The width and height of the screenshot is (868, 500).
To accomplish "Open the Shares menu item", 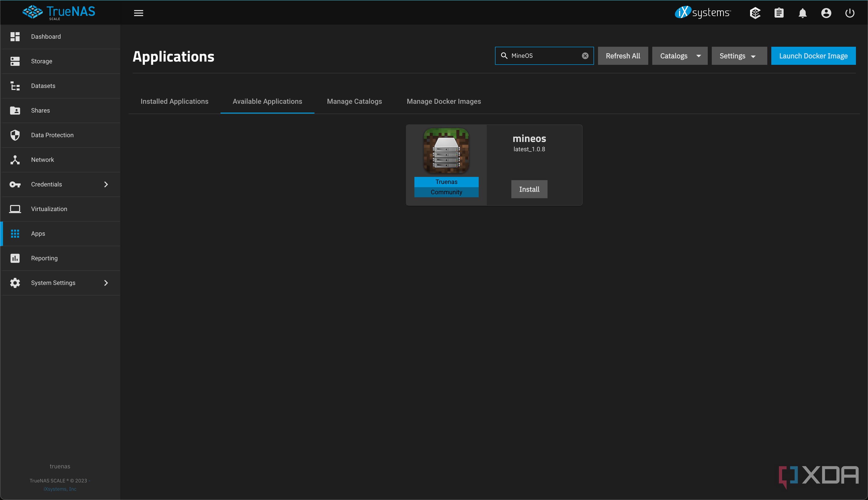I will pyautogui.click(x=61, y=111).
